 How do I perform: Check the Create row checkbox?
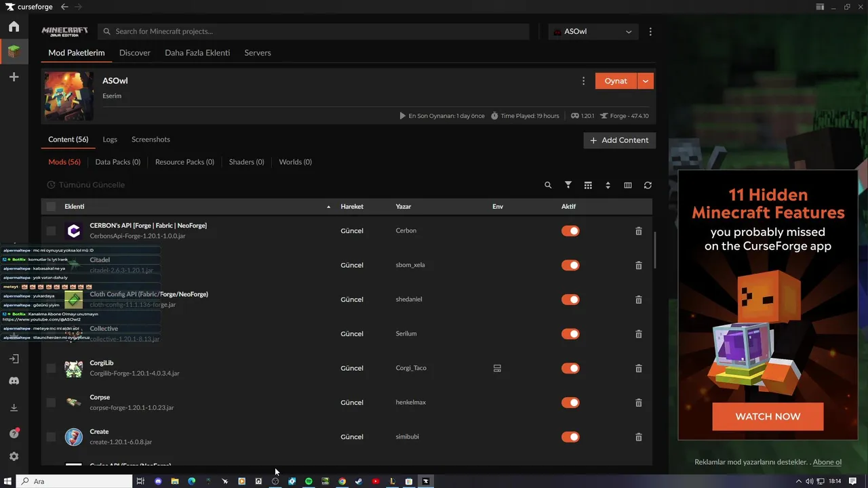tap(51, 437)
